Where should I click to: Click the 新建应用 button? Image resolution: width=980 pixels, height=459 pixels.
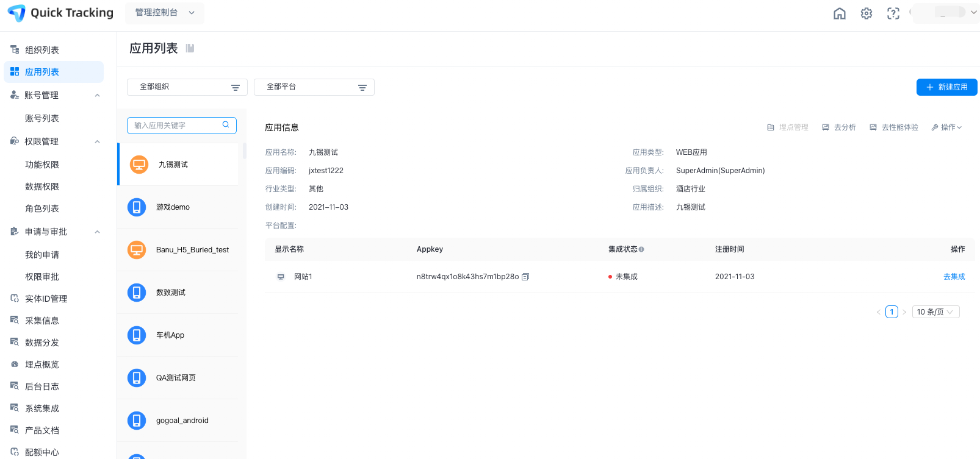(x=947, y=87)
